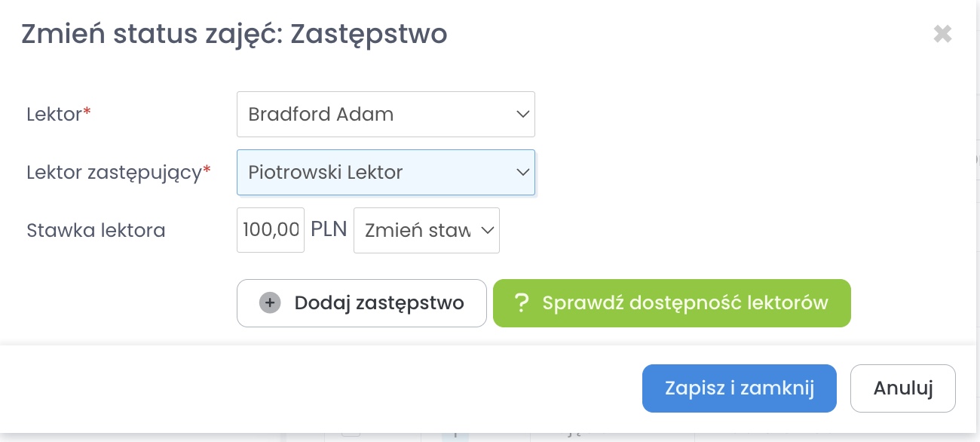This screenshot has width=980, height=442.
Task: Click the Lektor zastępujący field label
Action: [113, 173]
